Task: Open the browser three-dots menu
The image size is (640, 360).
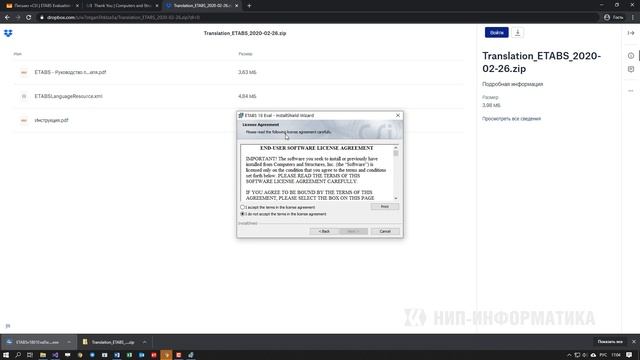Action: [633, 18]
